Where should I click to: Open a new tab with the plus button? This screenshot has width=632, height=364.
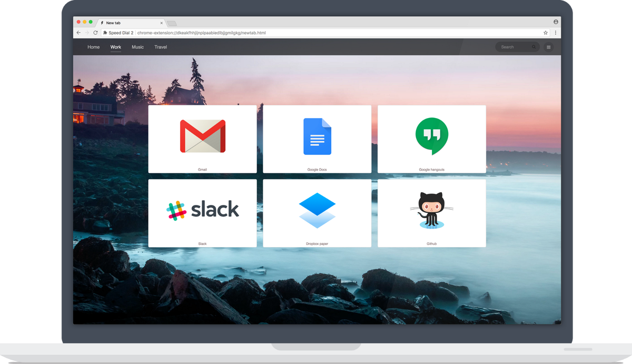(172, 23)
